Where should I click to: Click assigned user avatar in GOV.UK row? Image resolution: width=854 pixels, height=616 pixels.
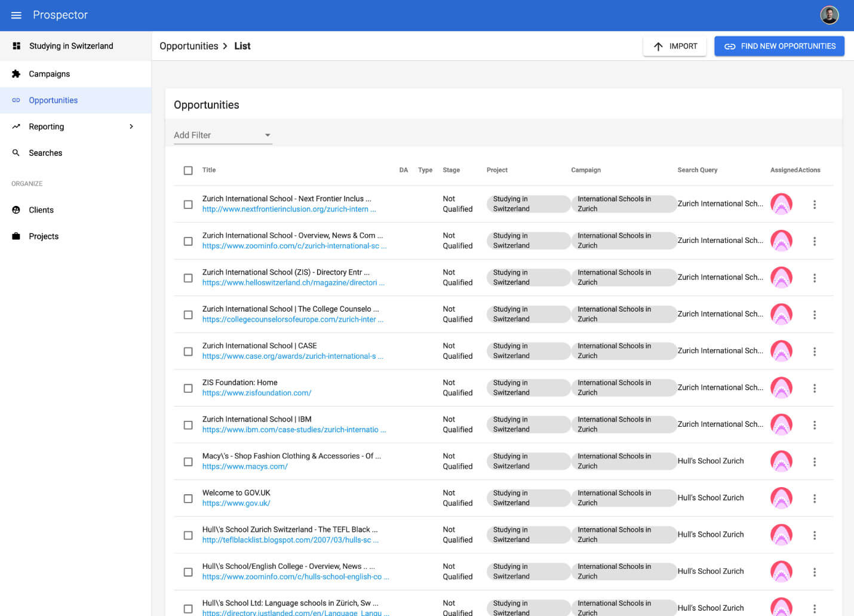[x=781, y=498]
